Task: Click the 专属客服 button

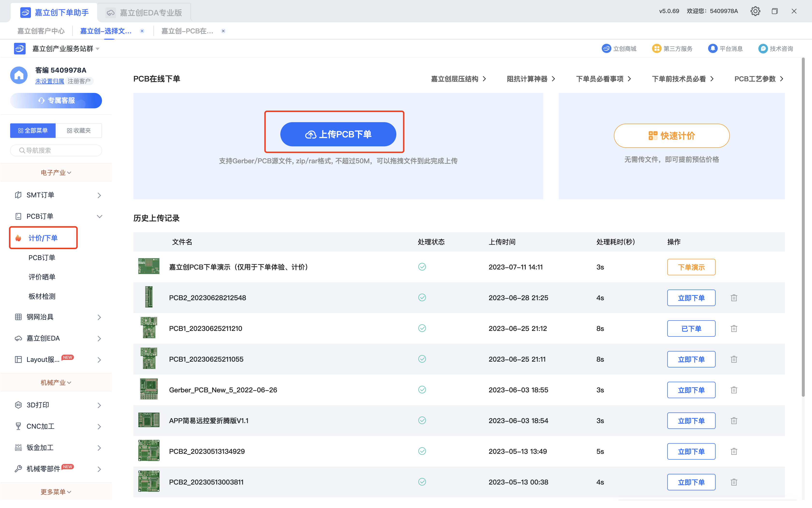Action: tap(56, 100)
